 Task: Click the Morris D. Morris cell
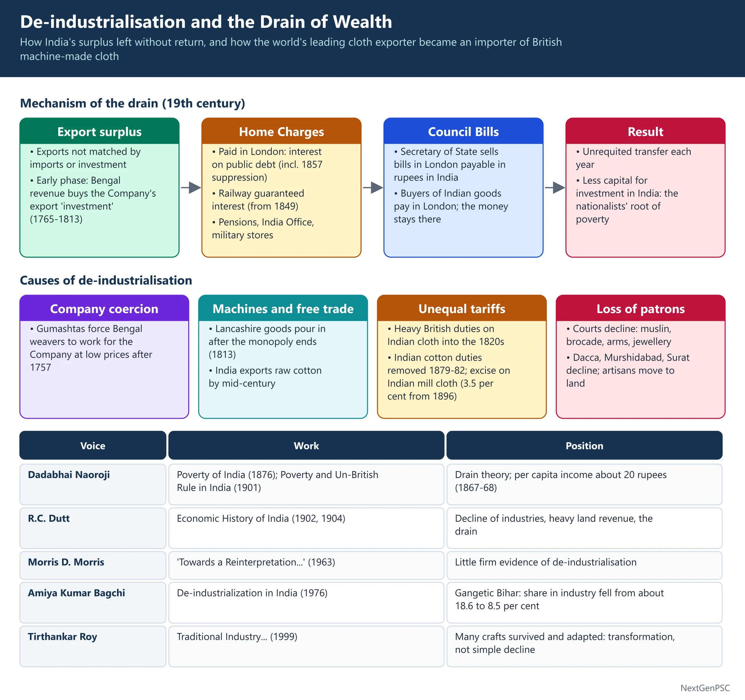point(93,565)
